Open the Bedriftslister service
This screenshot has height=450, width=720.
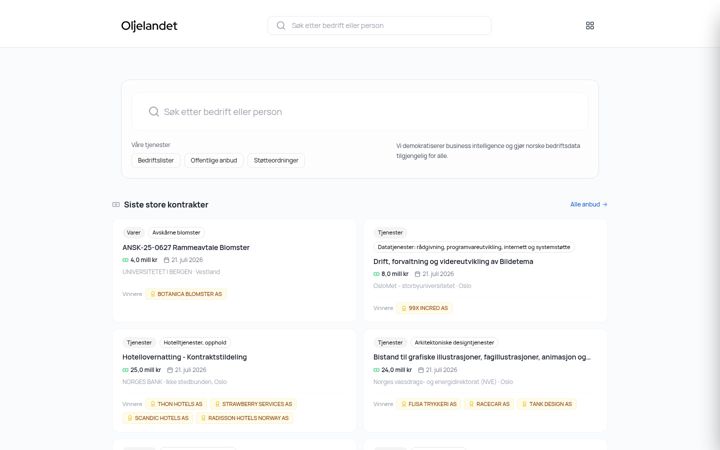156,160
